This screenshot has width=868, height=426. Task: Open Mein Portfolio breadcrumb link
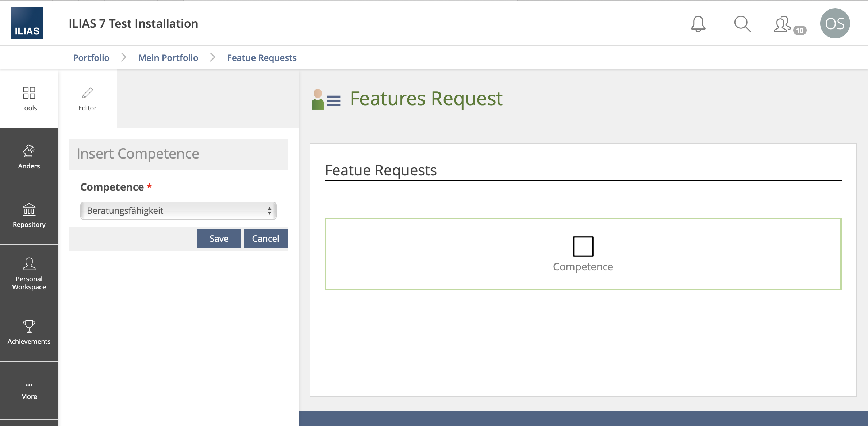point(168,58)
